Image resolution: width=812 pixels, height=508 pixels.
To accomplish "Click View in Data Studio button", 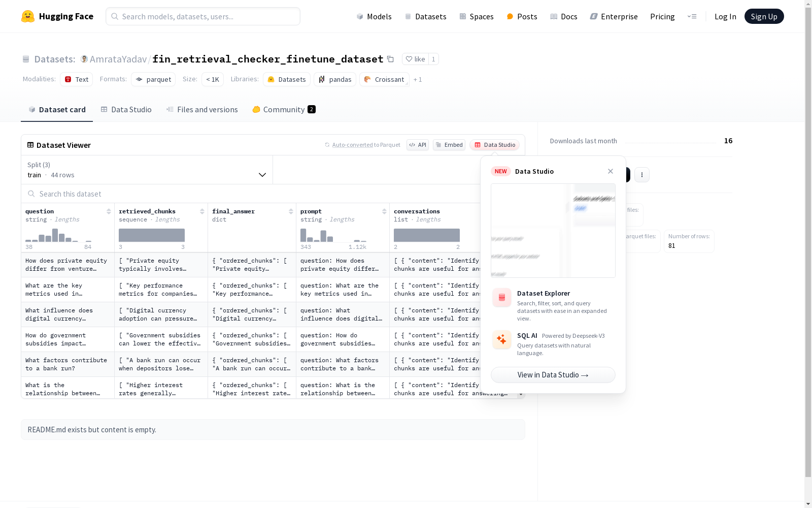I will 553,375.
